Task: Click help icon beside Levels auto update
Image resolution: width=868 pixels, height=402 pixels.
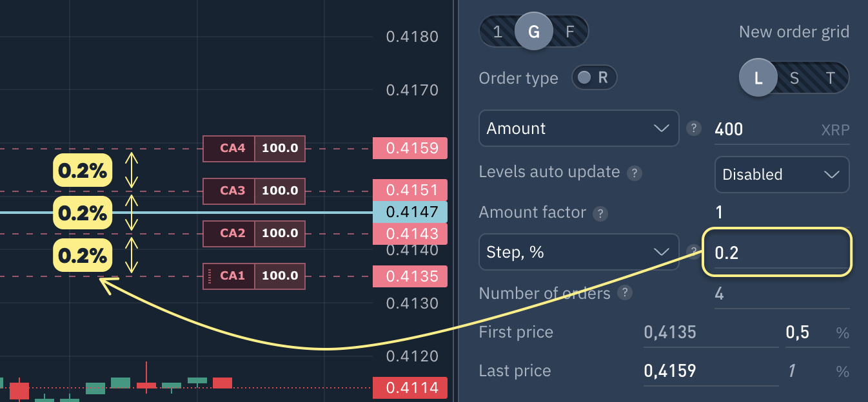Action: (x=635, y=173)
